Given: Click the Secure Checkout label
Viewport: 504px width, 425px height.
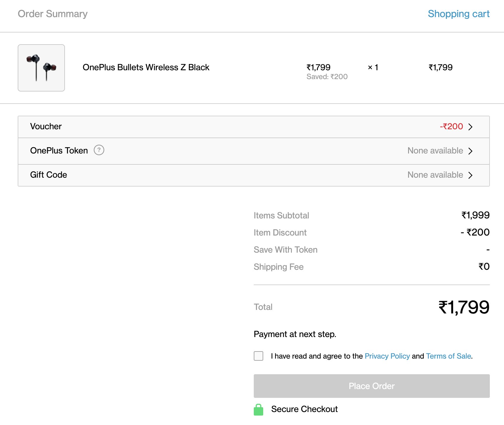Looking at the screenshot, I should tap(304, 409).
